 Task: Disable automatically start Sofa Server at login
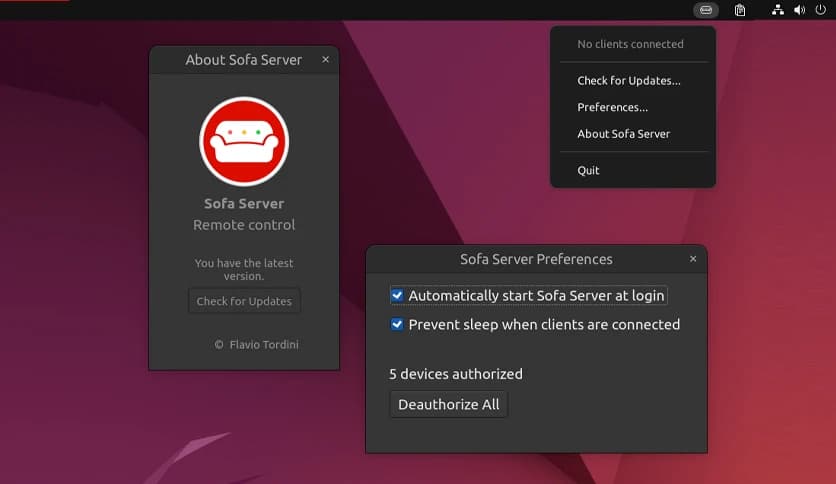point(397,296)
